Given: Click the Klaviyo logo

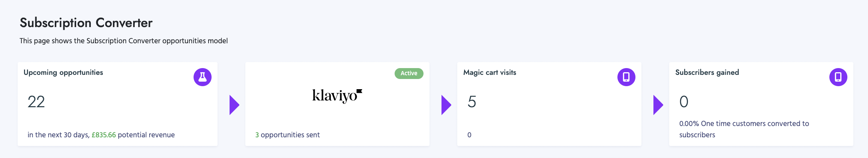Looking at the screenshot, I should [337, 96].
